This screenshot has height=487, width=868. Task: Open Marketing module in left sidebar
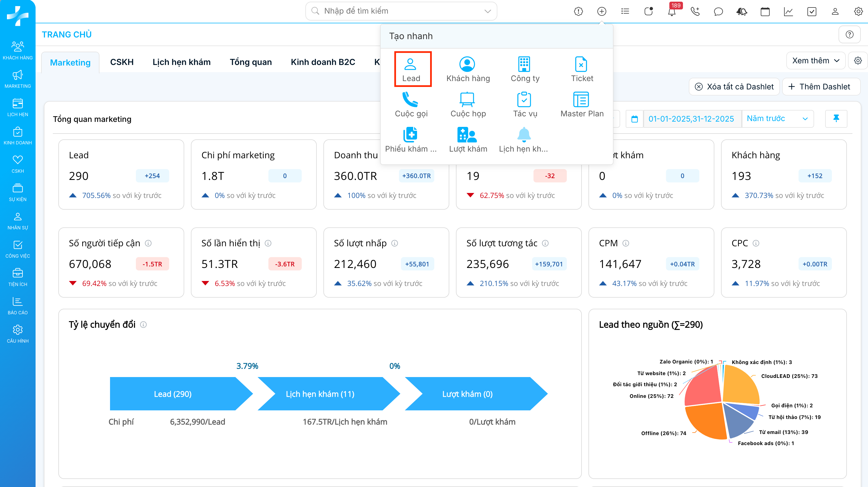[18, 79]
